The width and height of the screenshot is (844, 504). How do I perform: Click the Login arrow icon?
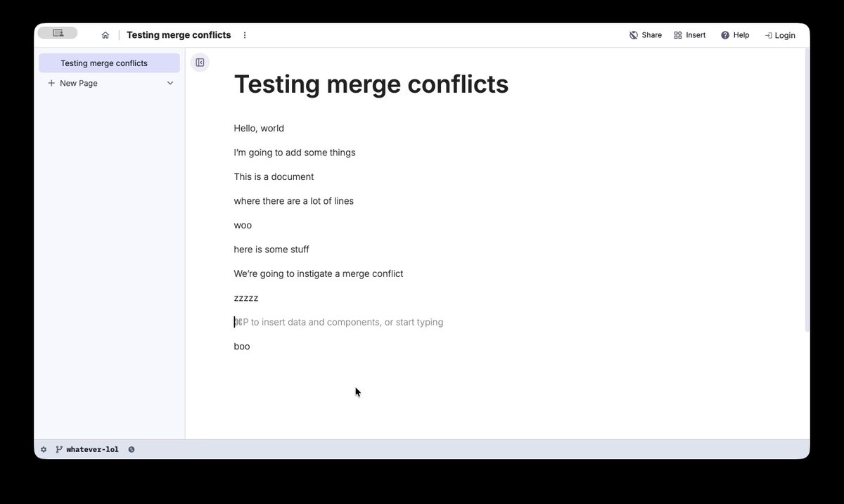[x=769, y=35]
